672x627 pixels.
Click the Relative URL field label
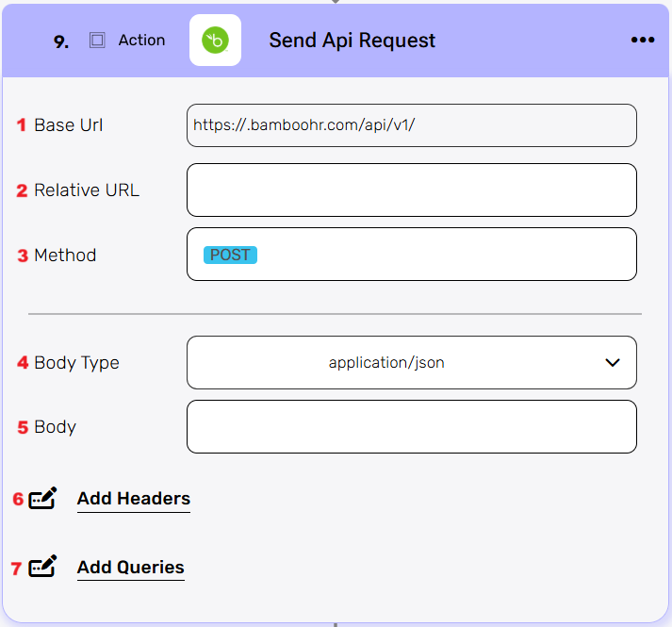87,190
